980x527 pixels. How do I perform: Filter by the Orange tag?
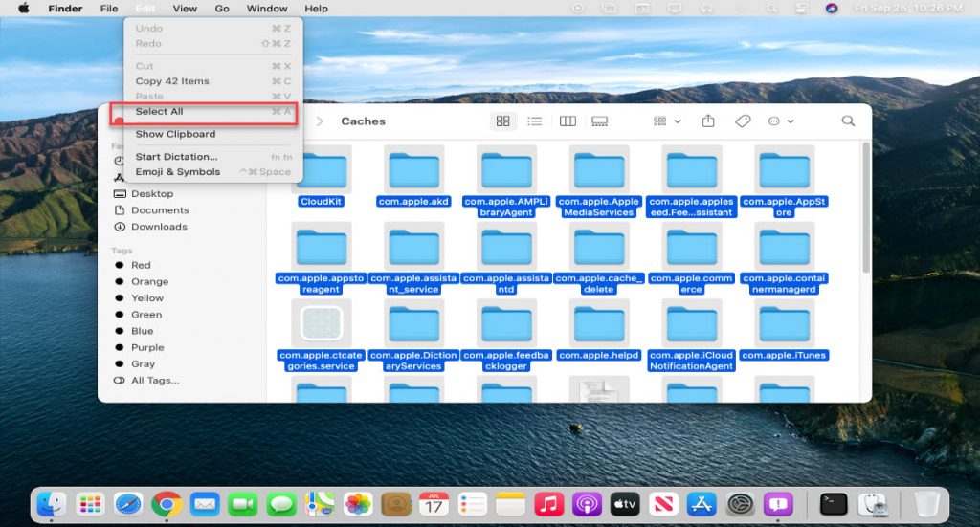[149, 281]
